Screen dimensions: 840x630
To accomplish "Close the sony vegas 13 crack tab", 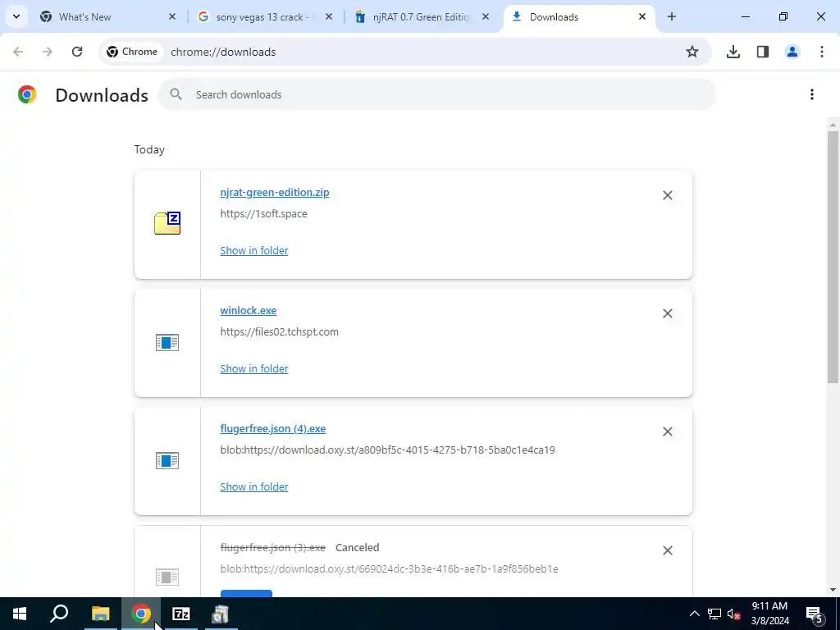I will 329,17.
